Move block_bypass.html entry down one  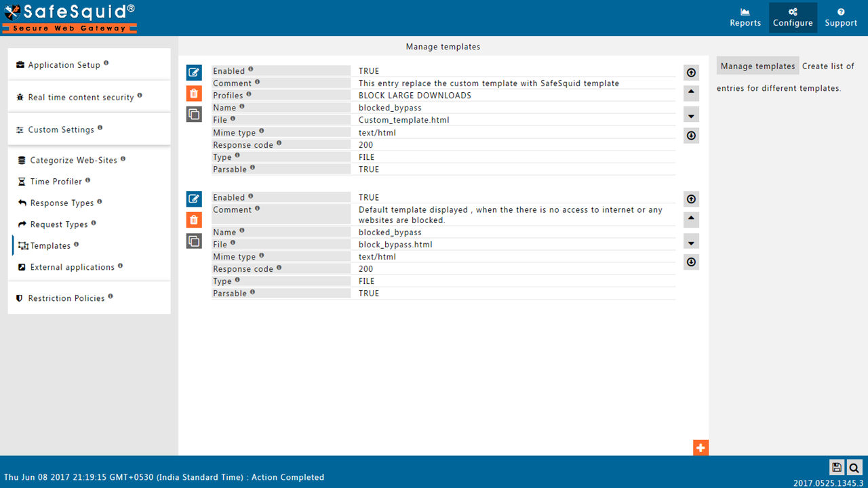[x=691, y=242]
